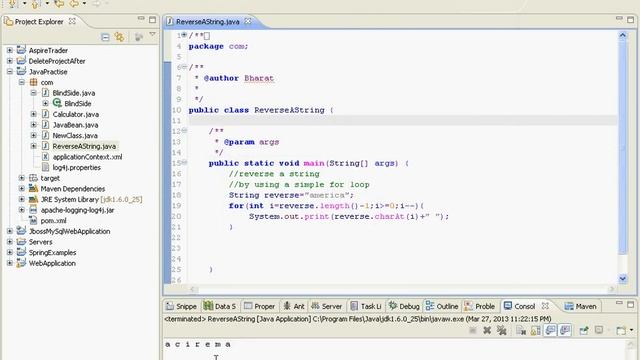Close the ReverseAString.java editor tab
The image size is (640, 360).
248,21
